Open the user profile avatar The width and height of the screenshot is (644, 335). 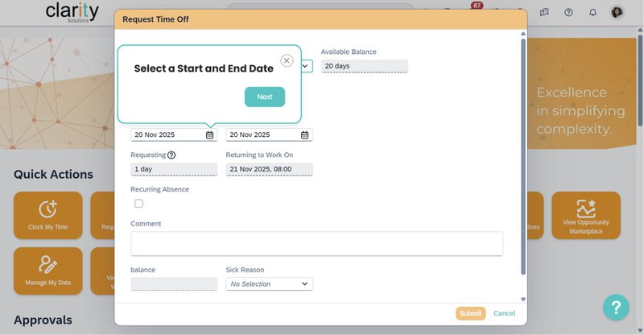click(x=617, y=12)
